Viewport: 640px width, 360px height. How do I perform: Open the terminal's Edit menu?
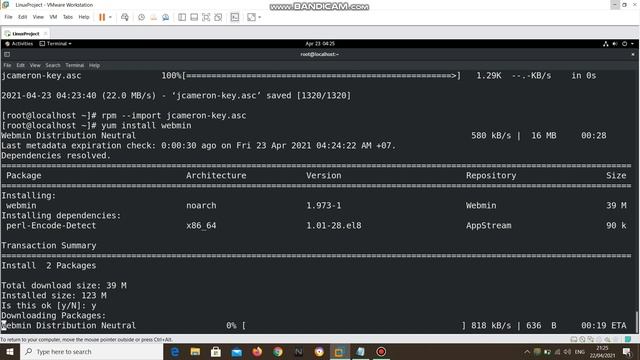[x=20, y=65]
